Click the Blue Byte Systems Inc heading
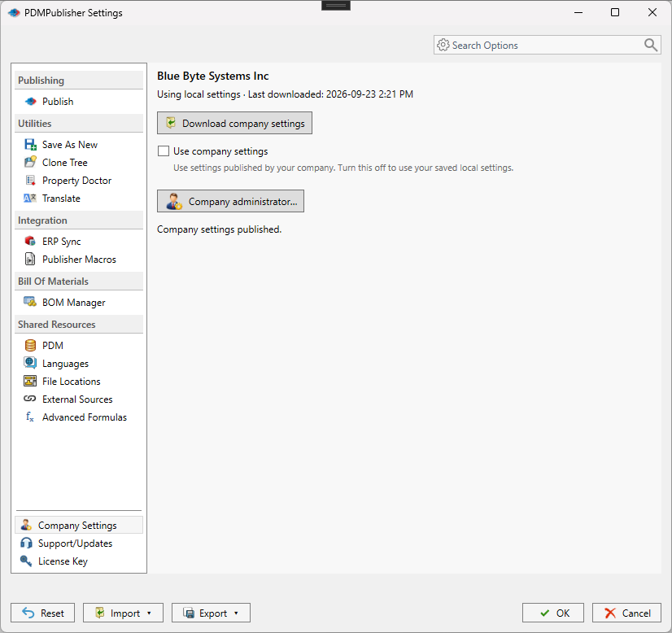The height and width of the screenshot is (633, 672). pyautogui.click(x=213, y=76)
